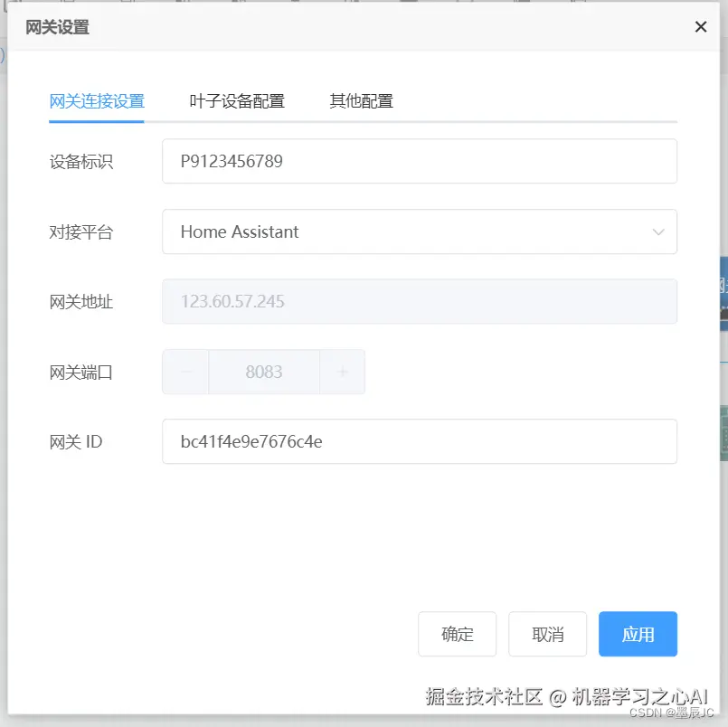
Task: Click the grayed-out 网关地址 field
Action: pos(419,301)
